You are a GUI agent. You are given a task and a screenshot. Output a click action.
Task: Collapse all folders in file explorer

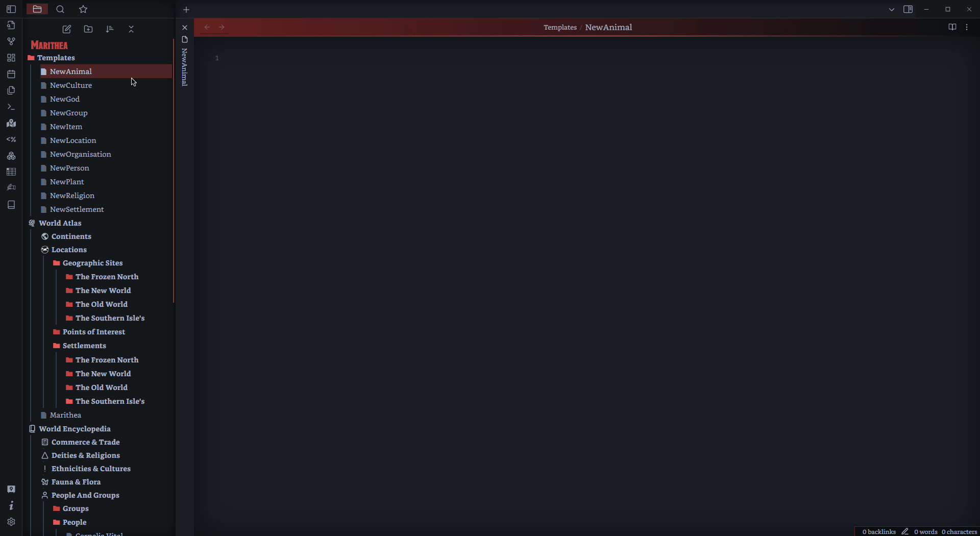click(x=131, y=29)
